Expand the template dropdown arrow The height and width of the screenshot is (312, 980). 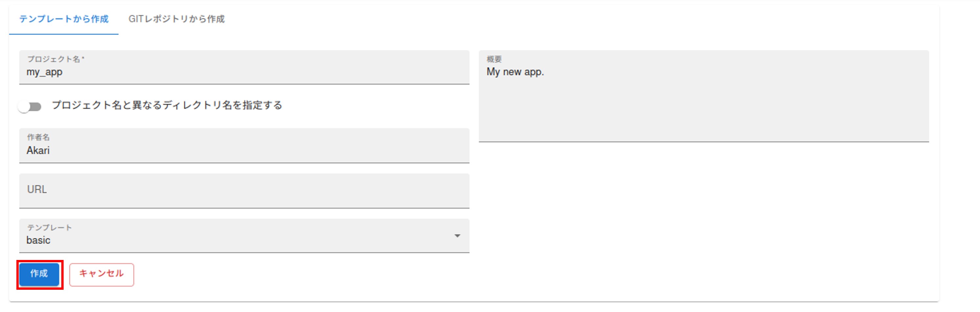click(x=457, y=236)
